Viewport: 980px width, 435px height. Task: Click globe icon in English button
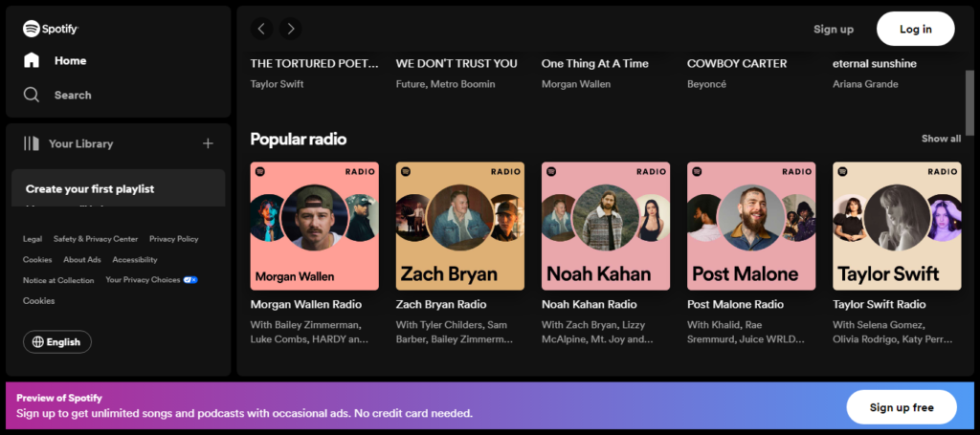(x=38, y=342)
